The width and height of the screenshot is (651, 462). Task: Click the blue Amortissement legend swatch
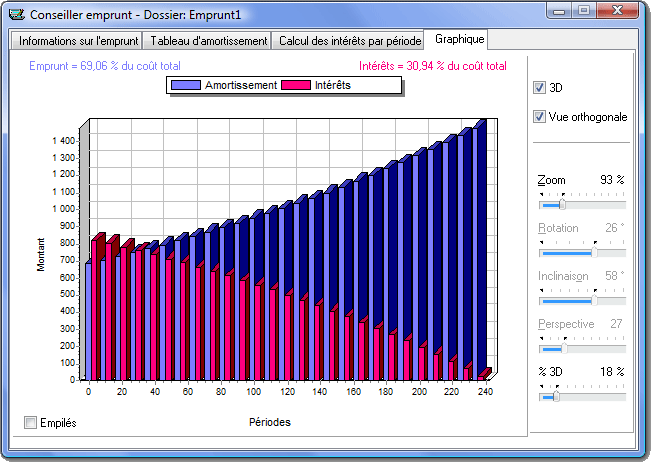tap(186, 86)
